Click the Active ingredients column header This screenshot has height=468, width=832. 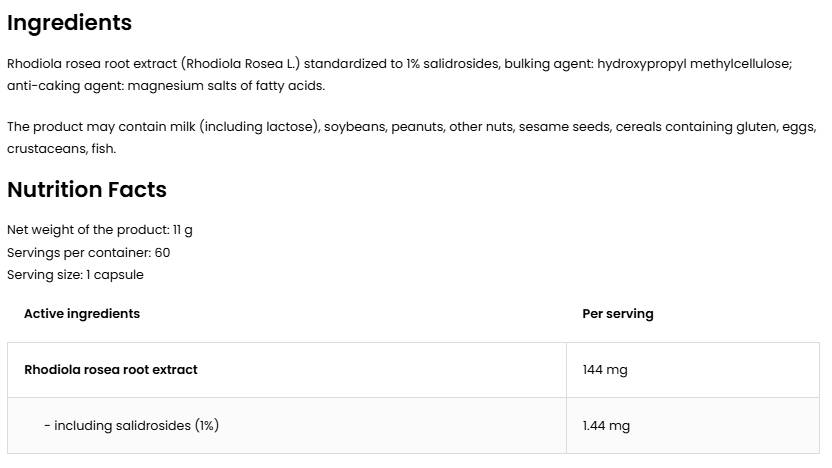(82, 313)
